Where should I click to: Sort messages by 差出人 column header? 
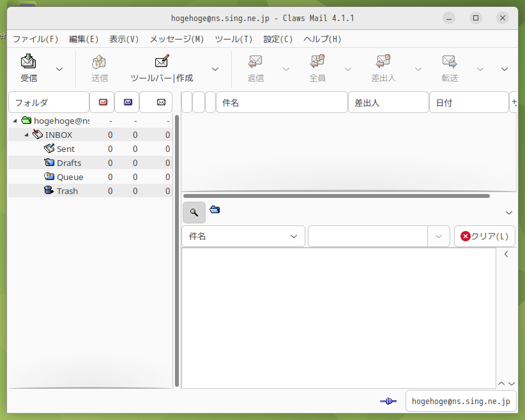point(388,102)
